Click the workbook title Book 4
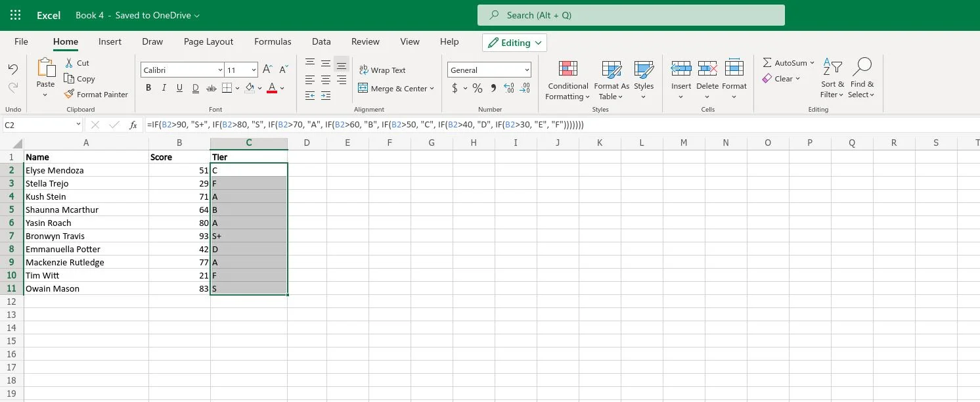 point(90,15)
